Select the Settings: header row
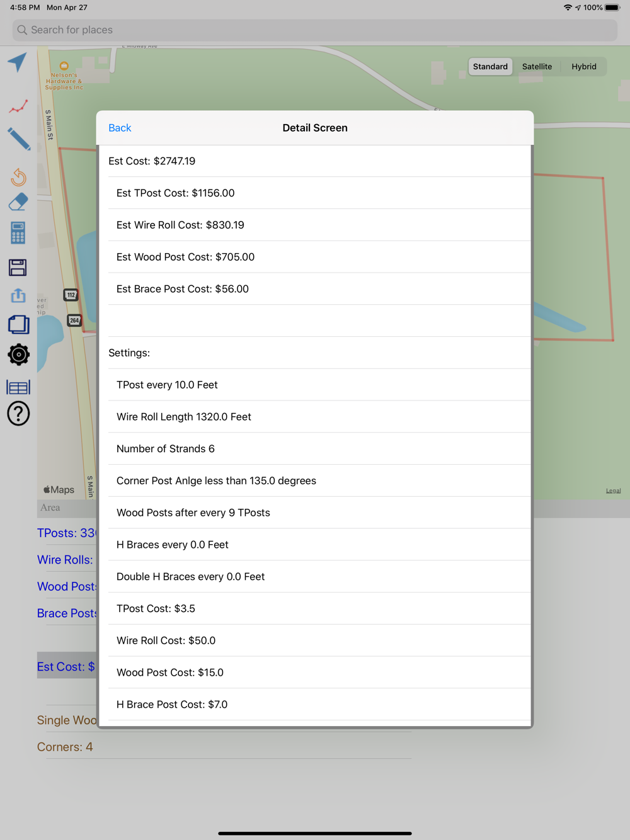The height and width of the screenshot is (840, 630). pyautogui.click(x=315, y=353)
